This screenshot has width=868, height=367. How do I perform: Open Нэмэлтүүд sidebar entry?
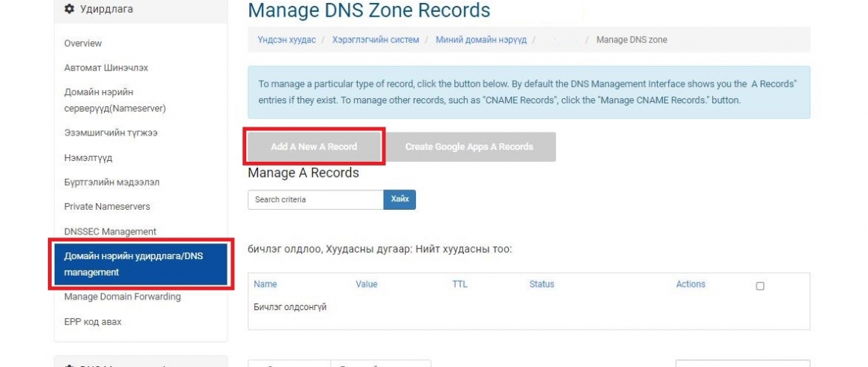[88, 158]
